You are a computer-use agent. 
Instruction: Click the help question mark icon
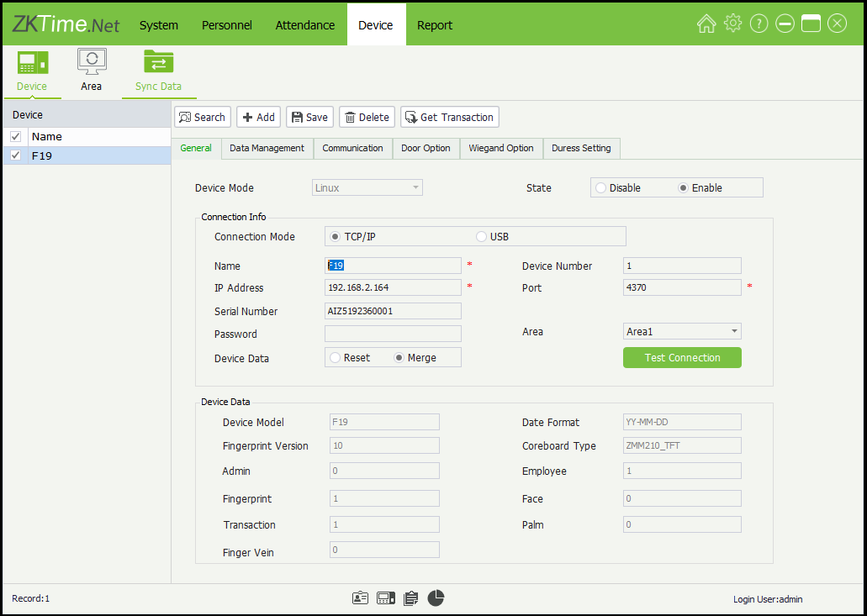pyautogui.click(x=759, y=24)
